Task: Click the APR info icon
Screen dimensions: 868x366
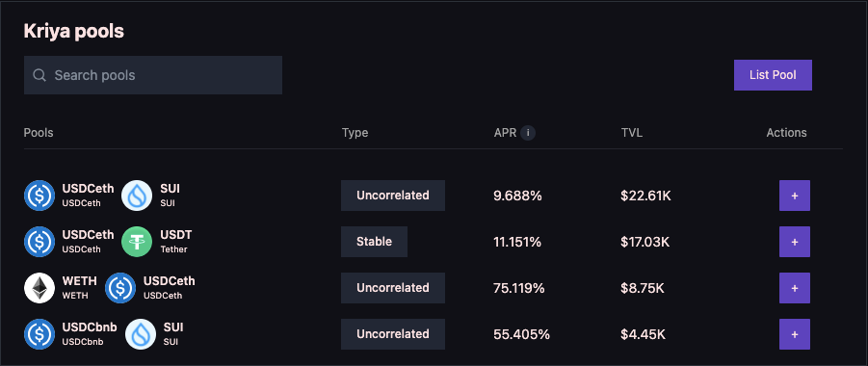Action: click(x=528, y=133)
